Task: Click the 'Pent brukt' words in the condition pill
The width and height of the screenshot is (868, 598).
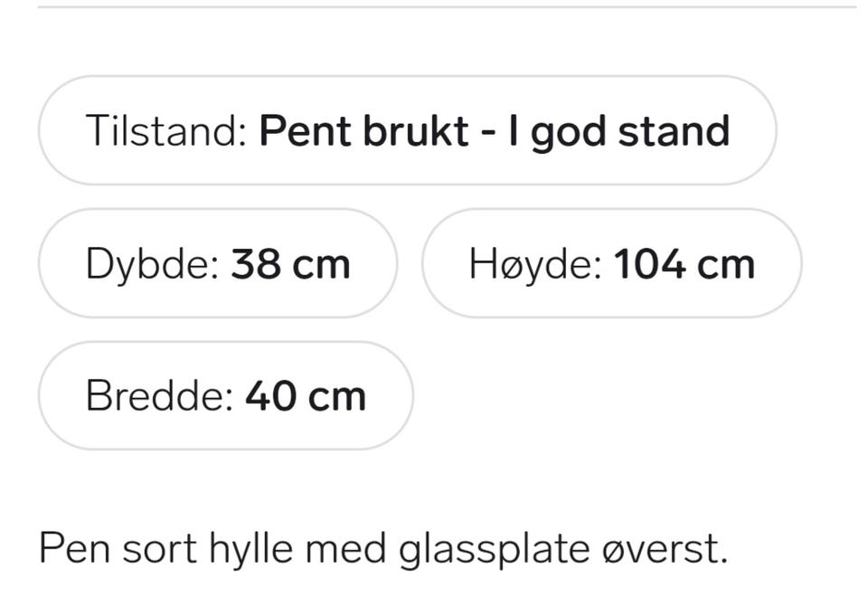Action: click(364, 130)
